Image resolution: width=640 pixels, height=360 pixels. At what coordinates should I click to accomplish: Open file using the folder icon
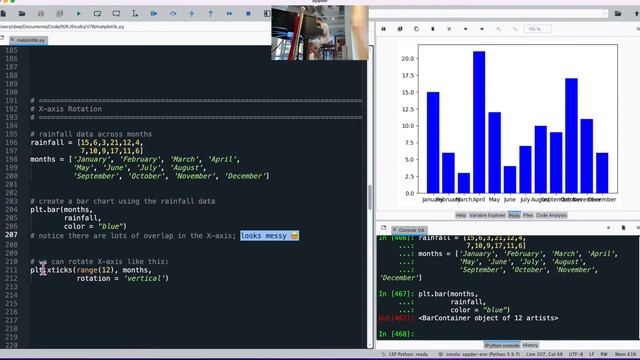coord(22,14)
